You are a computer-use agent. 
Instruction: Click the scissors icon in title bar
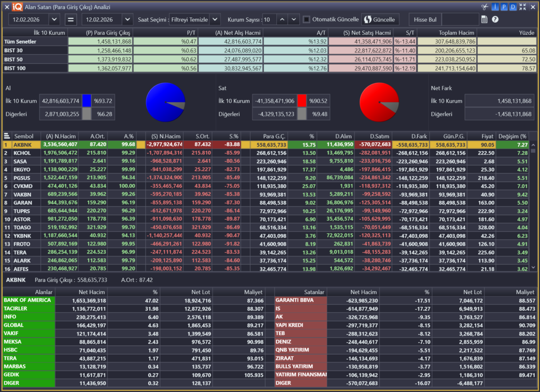(485, 7)
